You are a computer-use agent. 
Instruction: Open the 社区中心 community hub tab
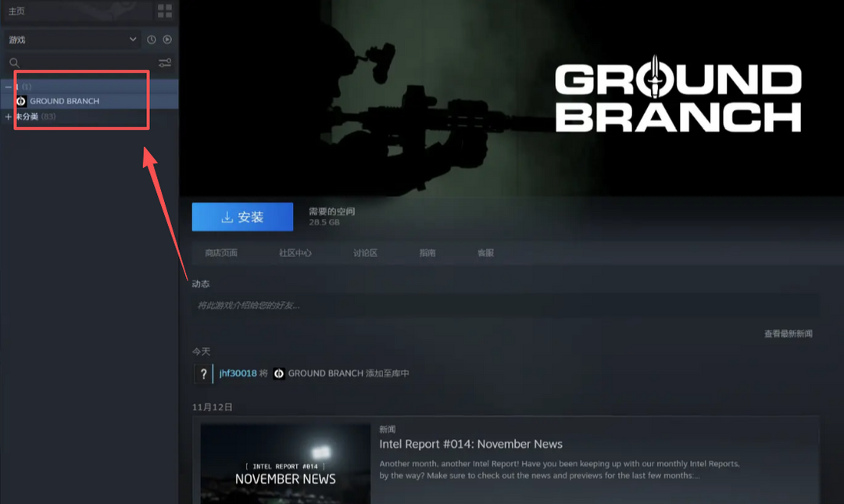pos(295,253)
